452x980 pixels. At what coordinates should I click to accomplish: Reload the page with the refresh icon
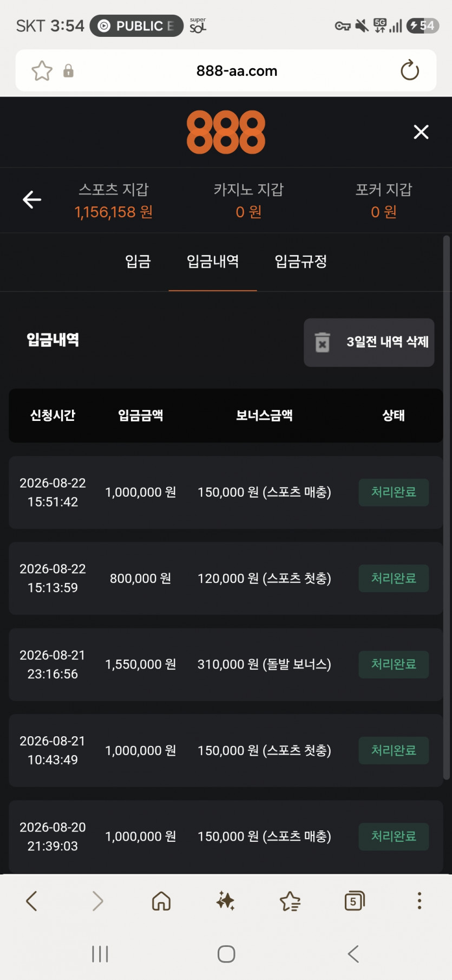[410, 70]
